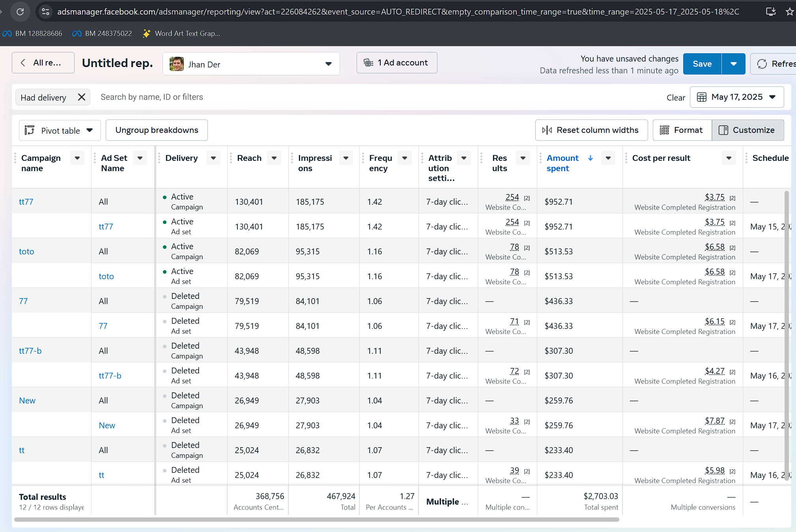Viewport: 796px width, 532px height.
Task: Toggle the Customize panel
Action: 747,130
